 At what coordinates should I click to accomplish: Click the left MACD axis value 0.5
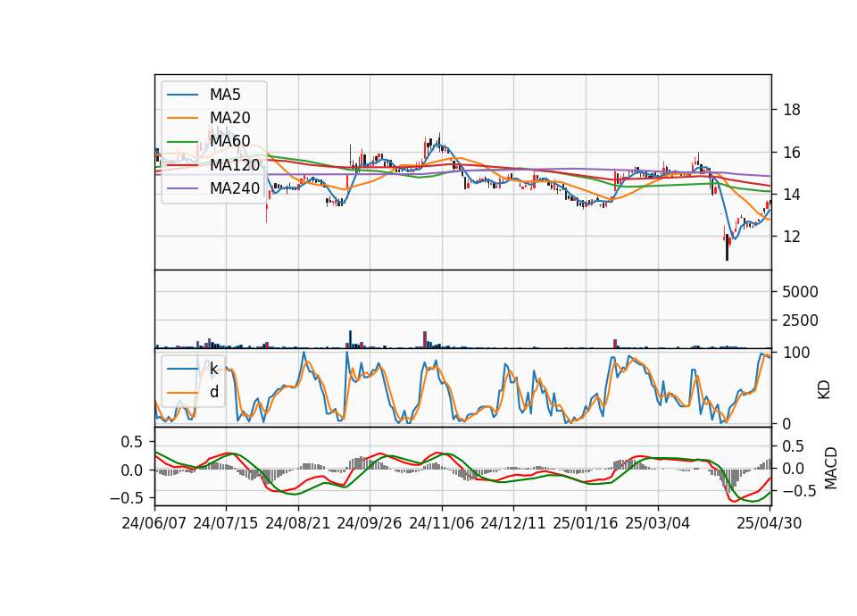132,442
